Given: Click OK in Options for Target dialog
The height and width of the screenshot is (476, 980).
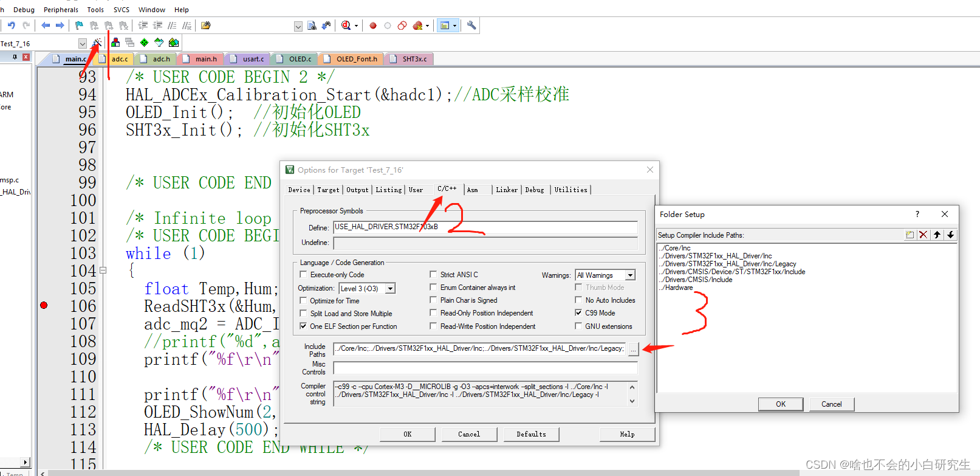Looking at the screenshot, I should tap(408, 434).
